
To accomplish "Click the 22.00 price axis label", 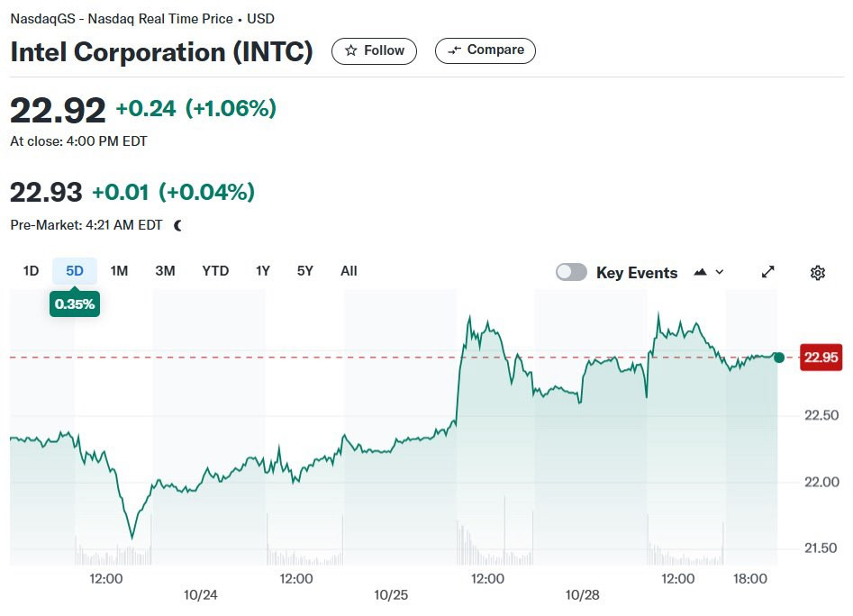I will tap(821, 482).
